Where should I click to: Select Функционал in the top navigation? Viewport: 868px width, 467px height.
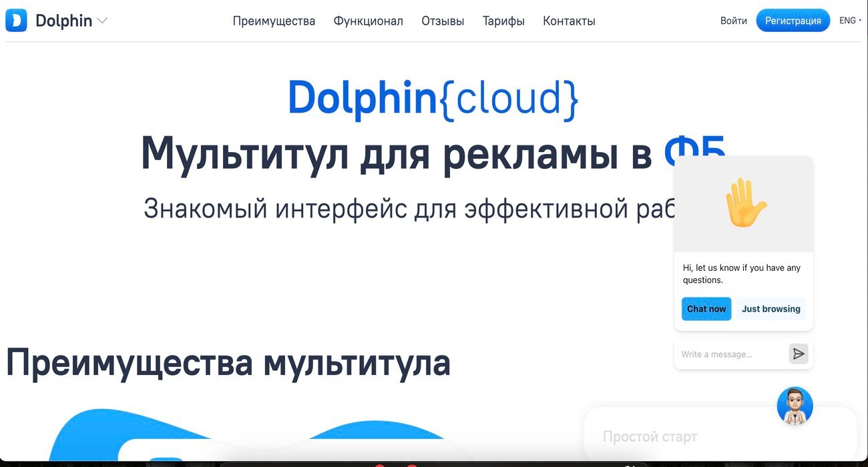(368, 21)
